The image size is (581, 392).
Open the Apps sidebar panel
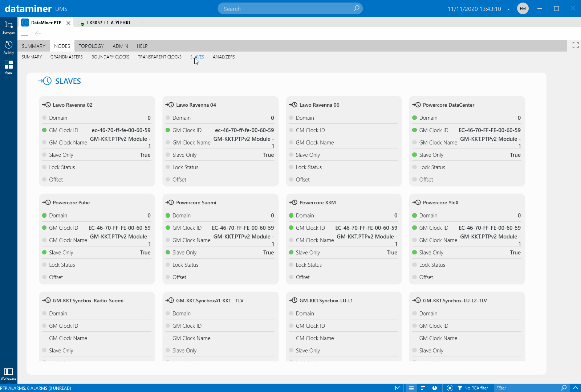[8, 68]
